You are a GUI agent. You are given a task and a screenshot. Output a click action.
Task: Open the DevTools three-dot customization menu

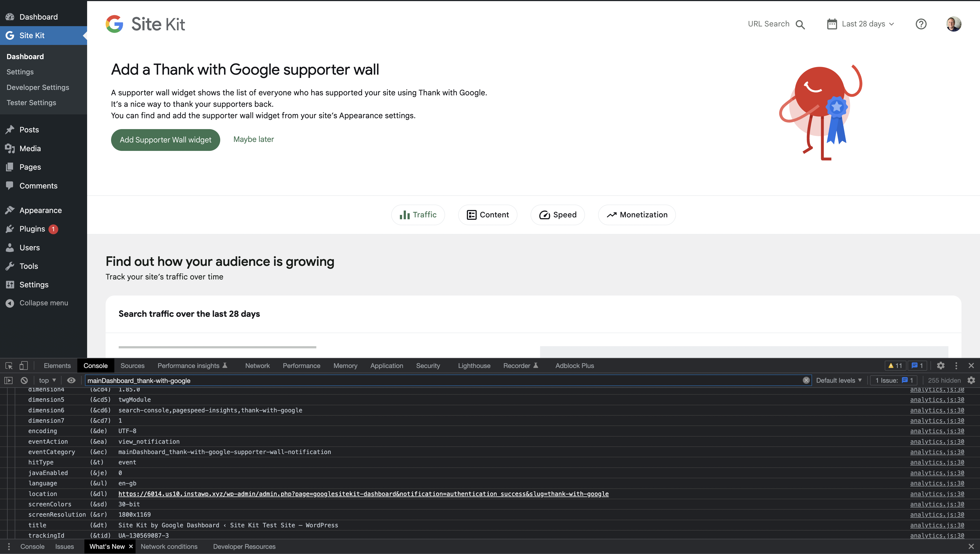click(x=956, y=366)
